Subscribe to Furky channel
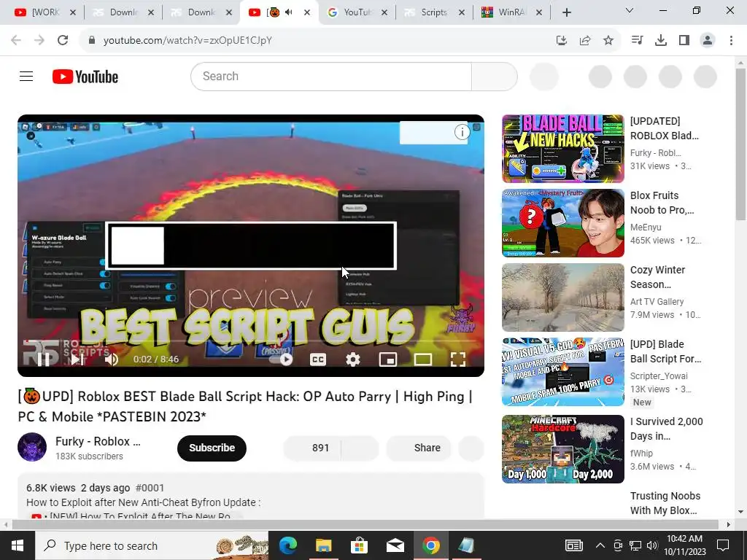 coord(212,448)
